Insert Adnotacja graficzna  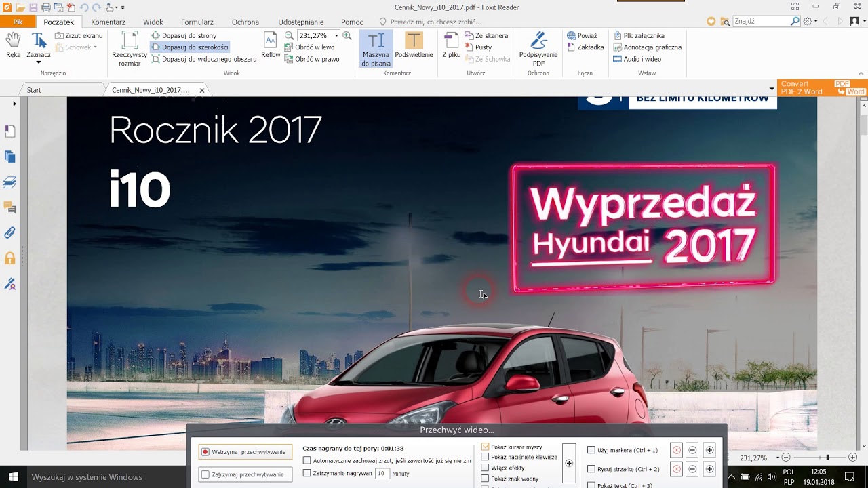tap(648, 47)
